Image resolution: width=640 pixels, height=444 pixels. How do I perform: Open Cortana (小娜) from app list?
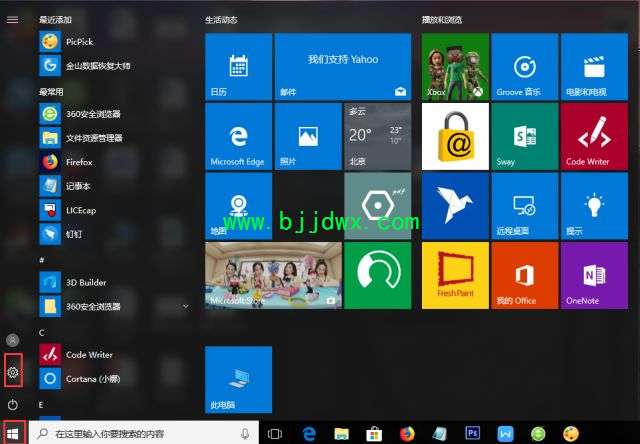tap(114, 379)
